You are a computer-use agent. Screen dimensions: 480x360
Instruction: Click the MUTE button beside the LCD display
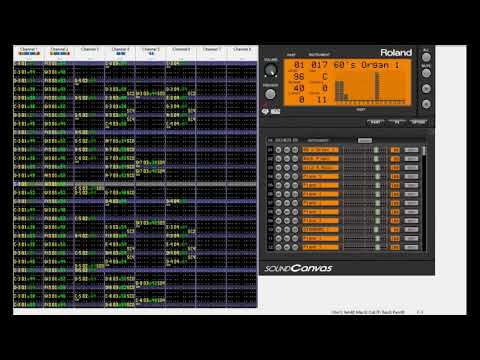[x=426, y=73]
